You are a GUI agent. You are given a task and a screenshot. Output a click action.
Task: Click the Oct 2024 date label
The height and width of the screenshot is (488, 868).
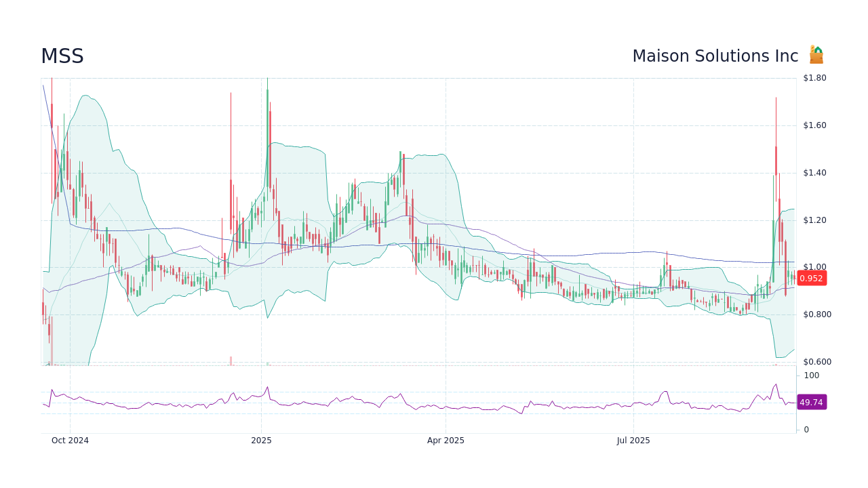[x=70, y=441]
